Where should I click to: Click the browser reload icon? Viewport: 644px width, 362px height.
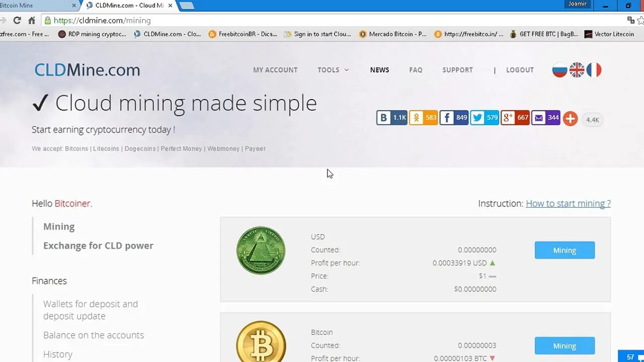[x=17, y=21]
